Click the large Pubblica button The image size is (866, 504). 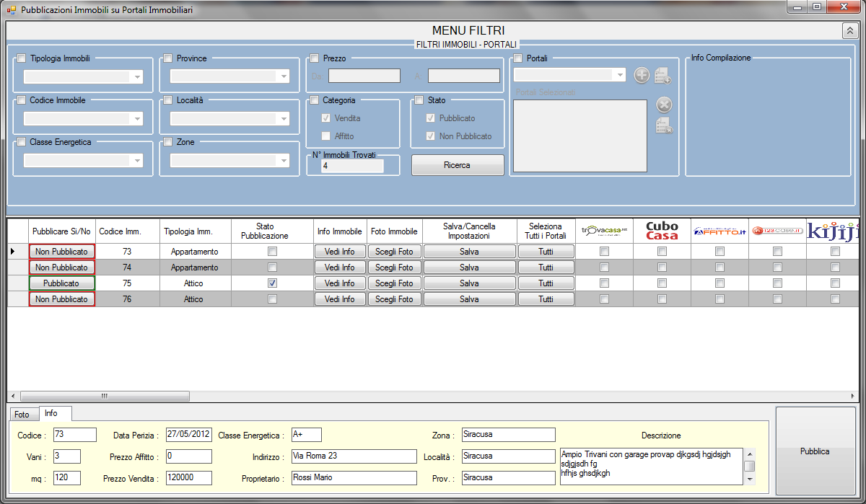[x=815, y=451]
